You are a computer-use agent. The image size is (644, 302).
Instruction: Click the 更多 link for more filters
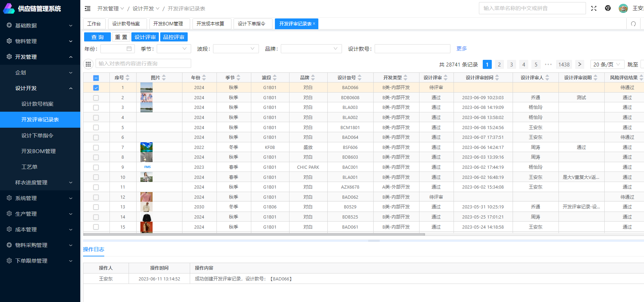pyautogui.click(x=462, y=48)
